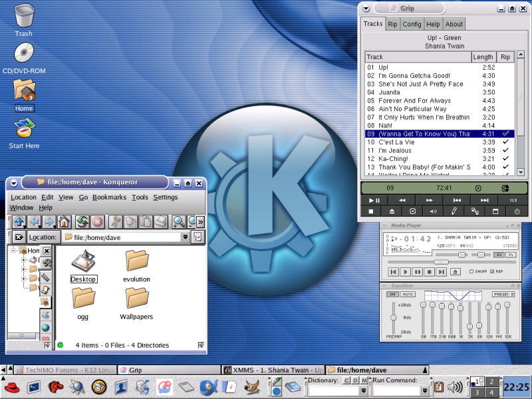Click Konqueror's red Stop toolbar icon
This screenshot has width=532, height=399.
pyautogui.click(x=97, y=222)
